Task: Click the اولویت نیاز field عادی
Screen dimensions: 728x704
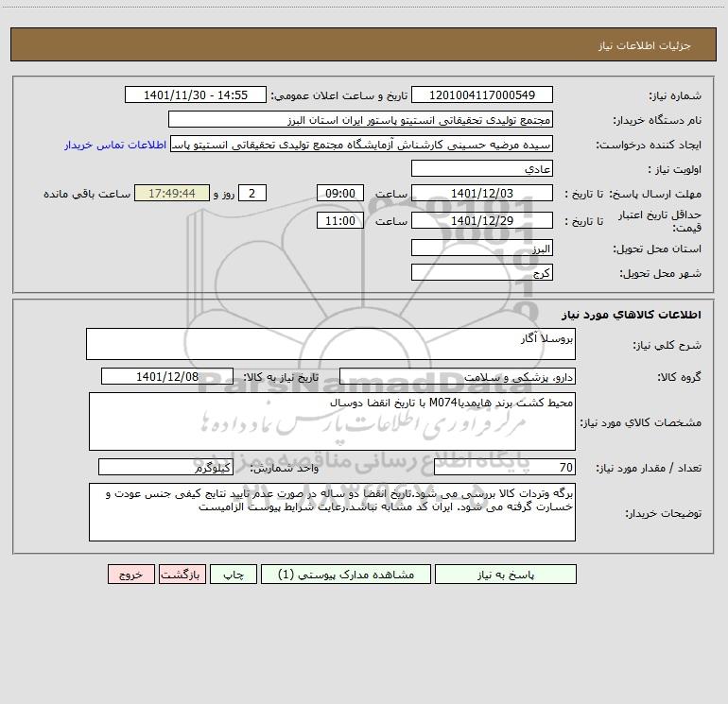Action: pos(482,168)
